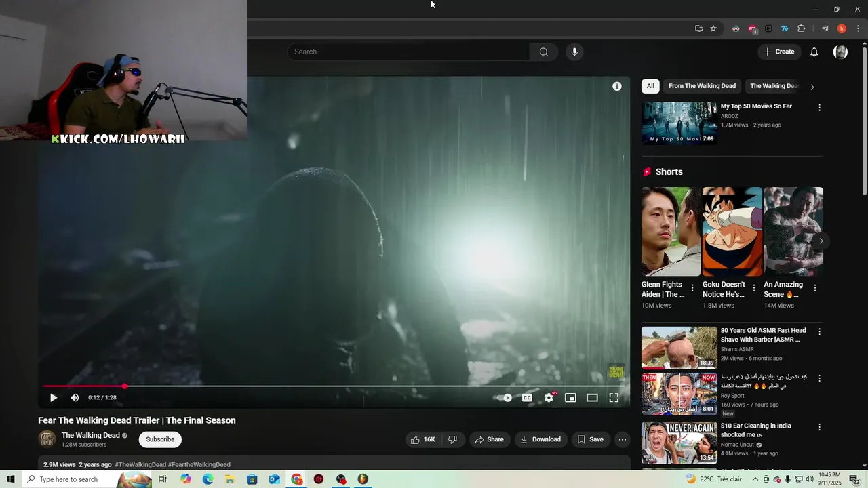Open The Walking Dead channel name link
The height and width of the screenshot is (488, 868).
(x=91, y=436)
